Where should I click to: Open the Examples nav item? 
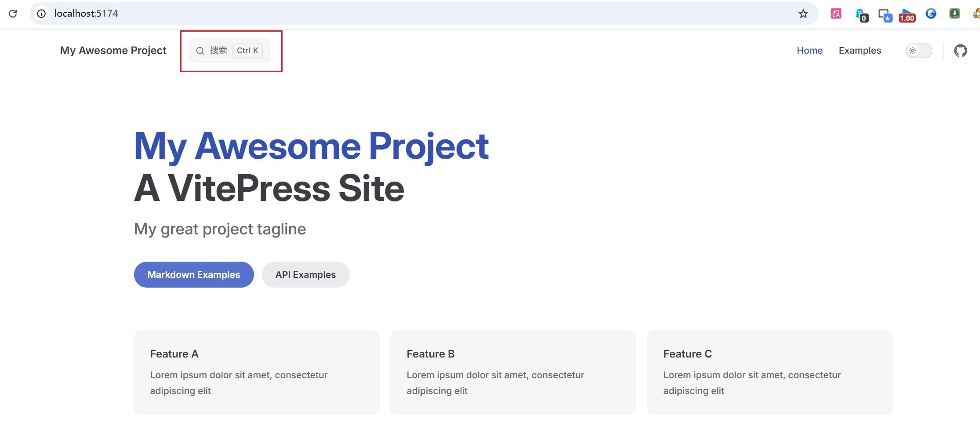pos(860,51)
